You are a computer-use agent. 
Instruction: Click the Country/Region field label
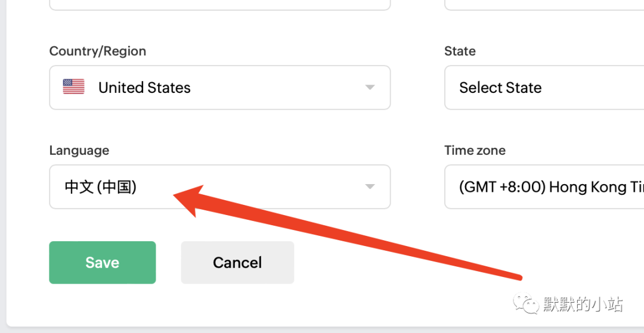click(98, 51)
